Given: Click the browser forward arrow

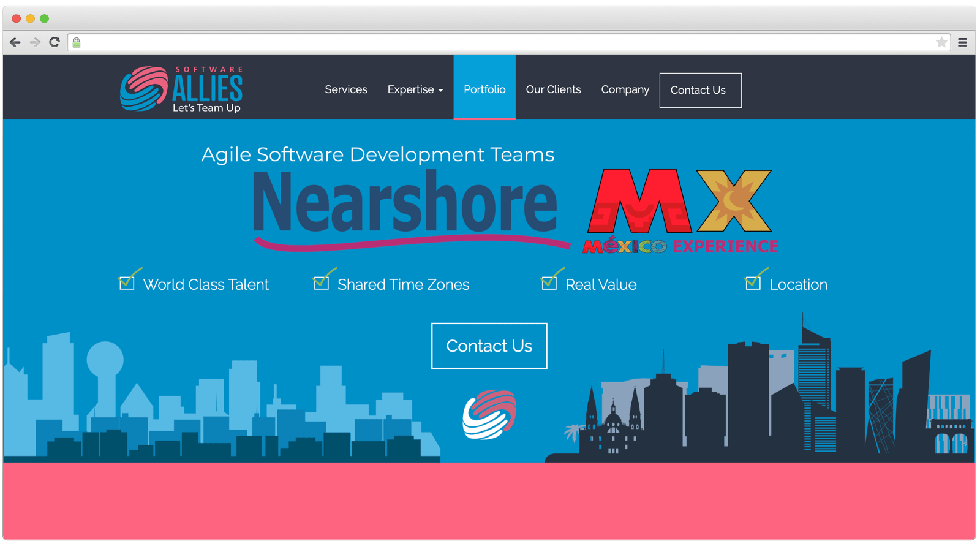Looking at the screenshot, I should pyautogui.click(x=35, y=42).
